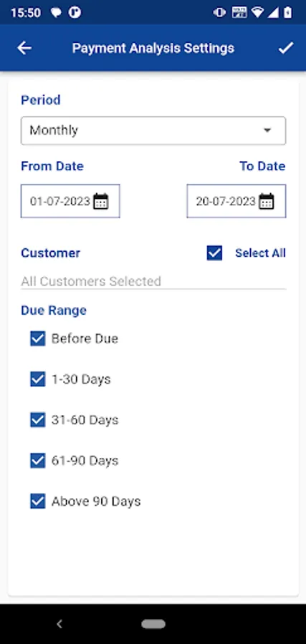The height and width of the screenshot is (644, 306).
Task: Toggle the 31-60 Days checkbox
Action: (x=38, y=420)
